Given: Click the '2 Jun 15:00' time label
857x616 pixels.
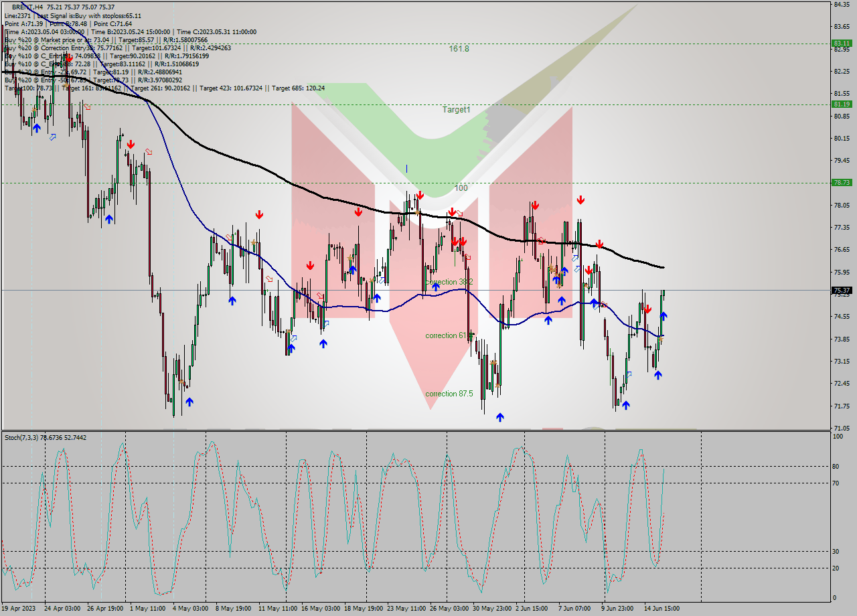Looking at the screenshot, I should pyautogui.click(x=532, y=609).
